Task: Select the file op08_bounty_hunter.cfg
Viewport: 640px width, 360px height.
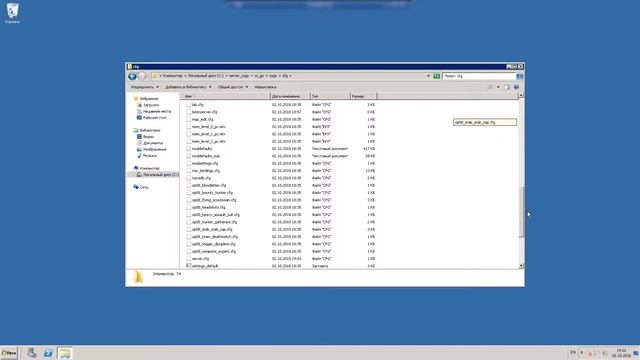Action: [212, 193]
